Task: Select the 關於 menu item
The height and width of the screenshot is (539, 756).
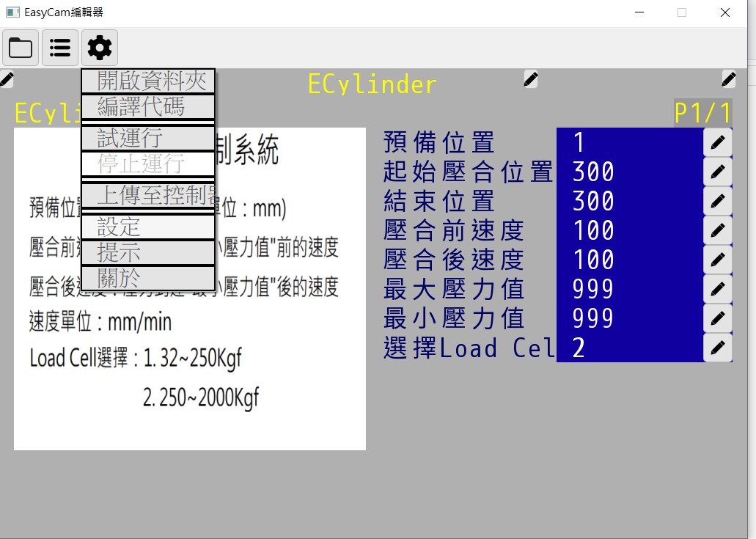Action: tap(148, 278)
